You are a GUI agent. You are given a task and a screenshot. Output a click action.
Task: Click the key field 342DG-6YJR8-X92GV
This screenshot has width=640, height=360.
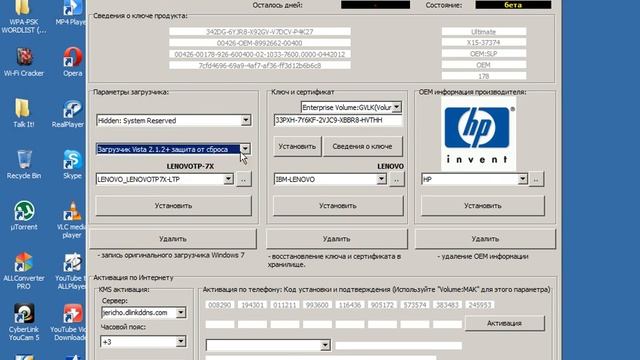pyautogui.click(x=260, y=32)
